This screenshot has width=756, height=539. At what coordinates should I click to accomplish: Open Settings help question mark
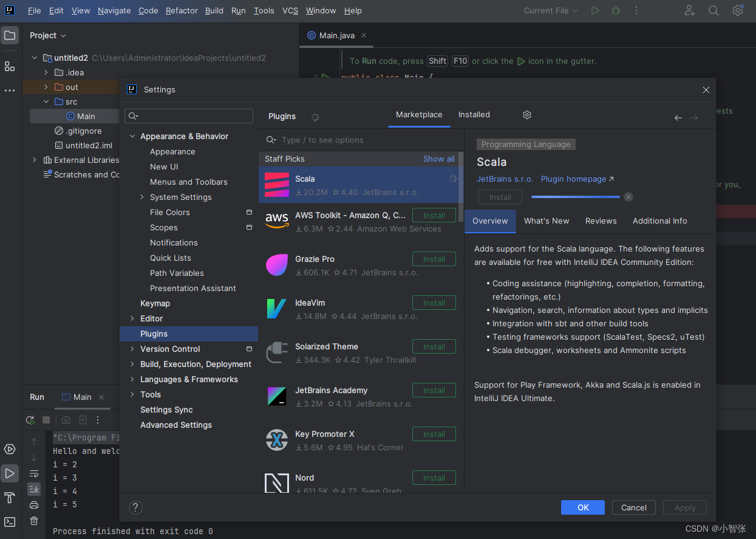[136, 507]
